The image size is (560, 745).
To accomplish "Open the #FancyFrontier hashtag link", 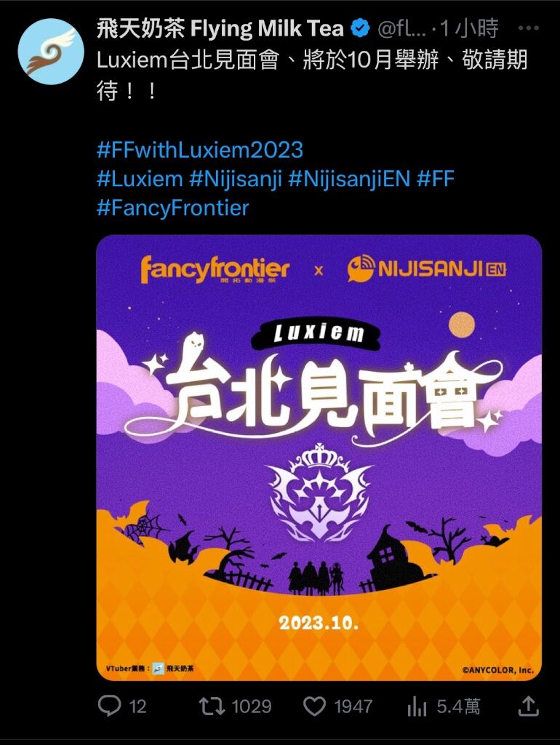I will pos(173,208).
